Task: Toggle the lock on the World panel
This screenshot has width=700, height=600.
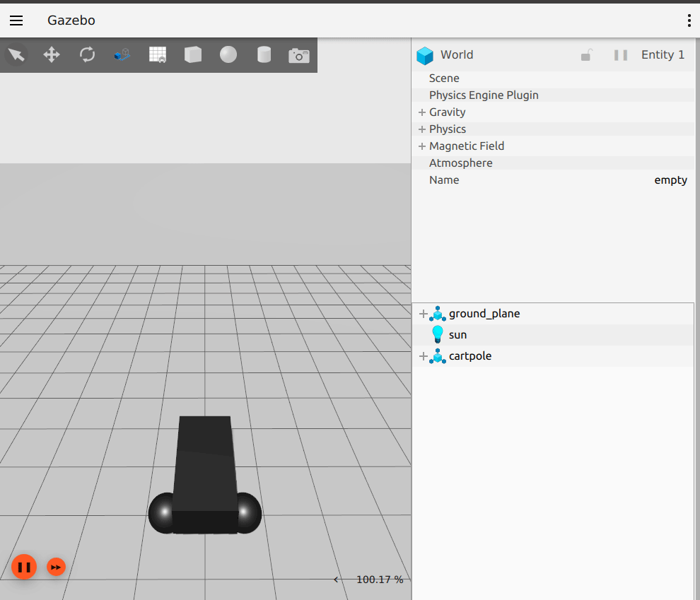Action: tap(585, 54)
